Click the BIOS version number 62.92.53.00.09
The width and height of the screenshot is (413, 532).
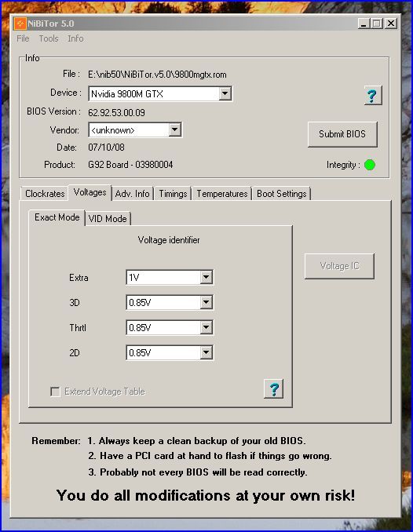[x=116, y=113]
